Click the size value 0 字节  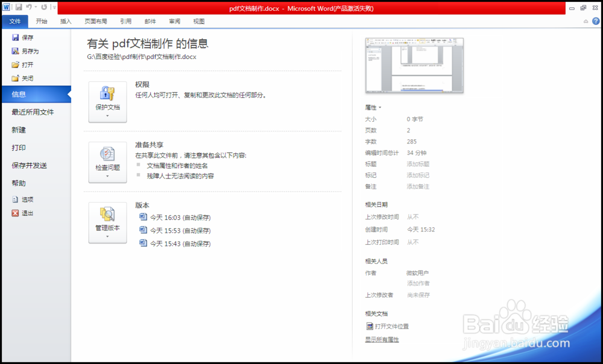pos(415,119)
